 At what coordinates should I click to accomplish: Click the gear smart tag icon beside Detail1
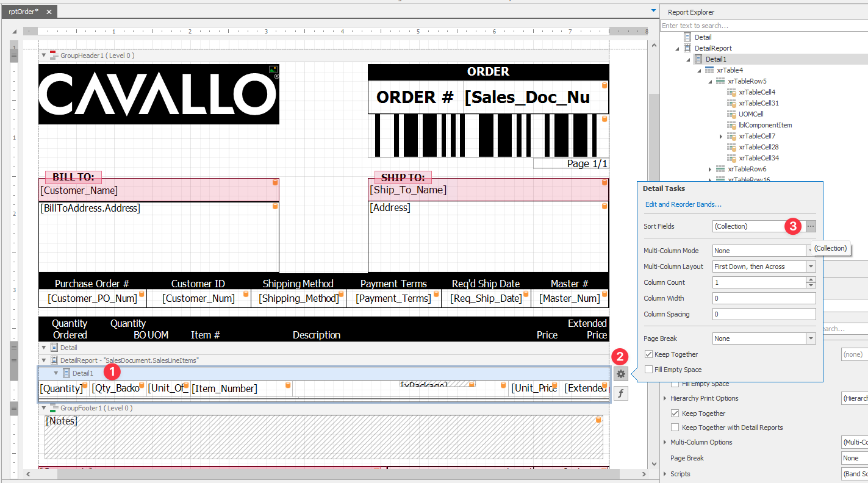click(x=620, y=374)
